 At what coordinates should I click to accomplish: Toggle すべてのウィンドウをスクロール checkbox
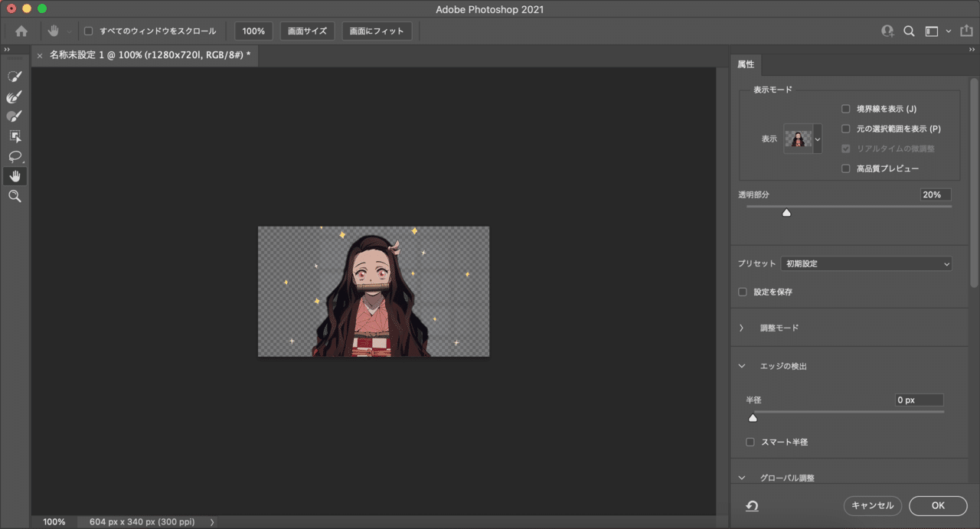coord(88,31)
